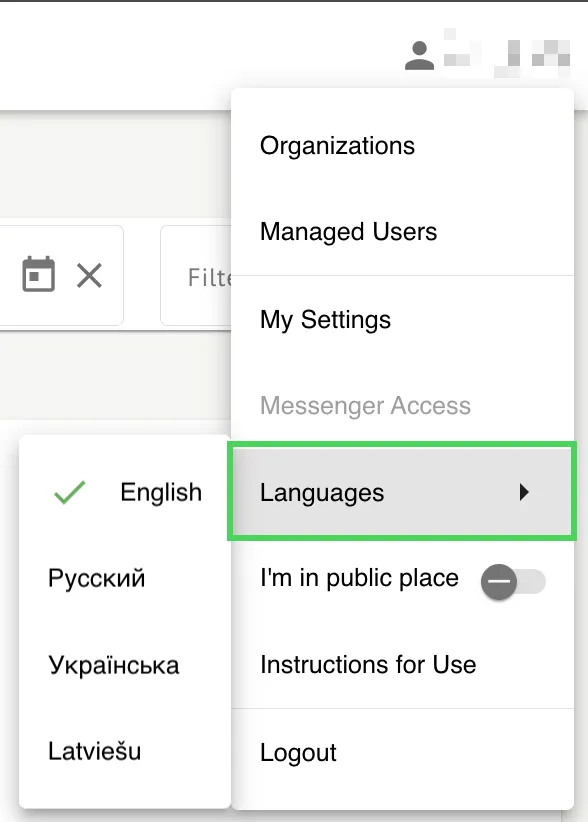588x822 pixels.
Task: Click the calendar date picker icon
Action: tap(38, 274)
